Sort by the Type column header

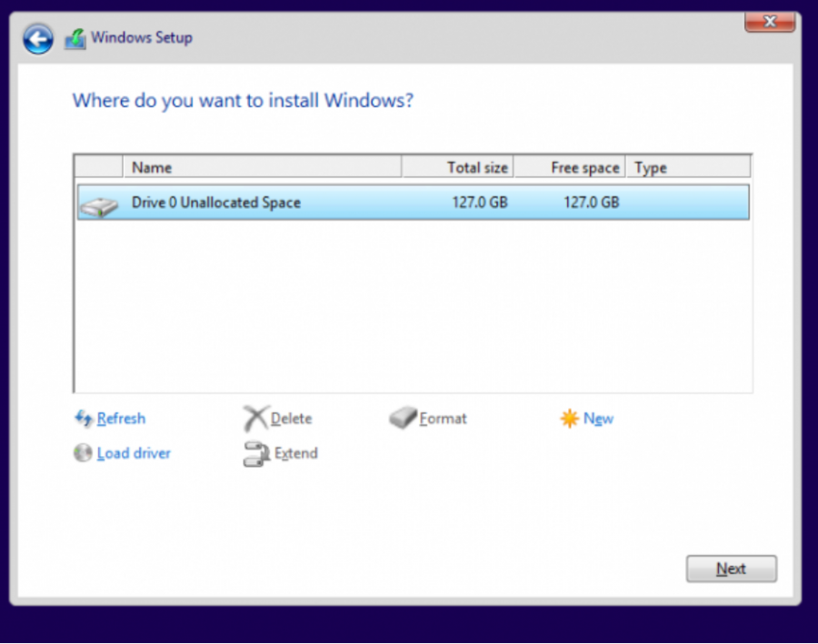688,167
